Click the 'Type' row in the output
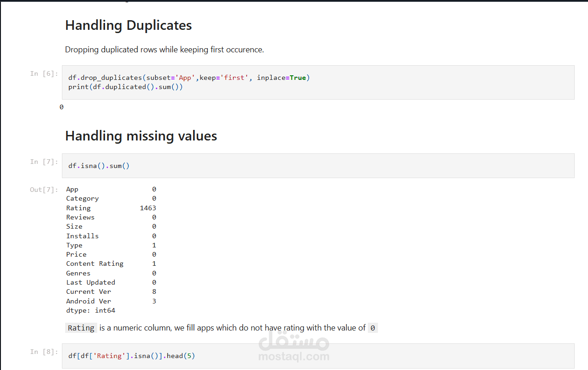588x370 pixels. pyautogui.click(x=111, y=245)
